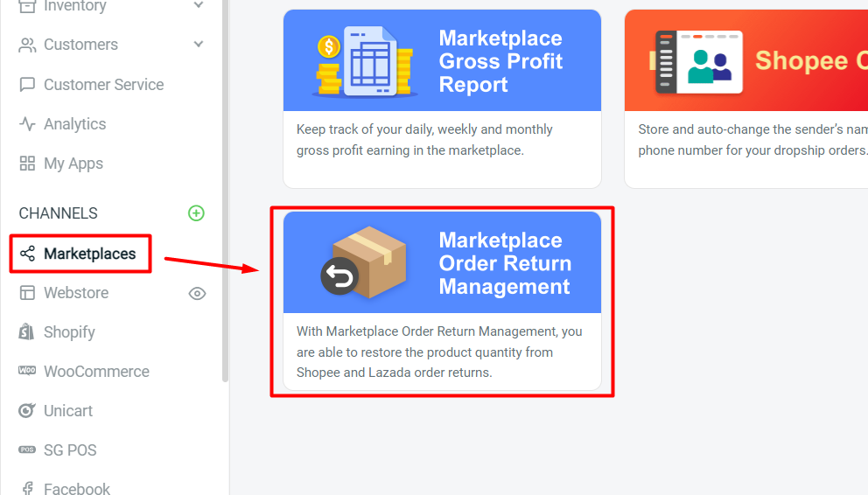This screenshot has width=868, height=495.
Task: Toggle Webstore visibility eye icon
Action: click(x=197, y=294)
